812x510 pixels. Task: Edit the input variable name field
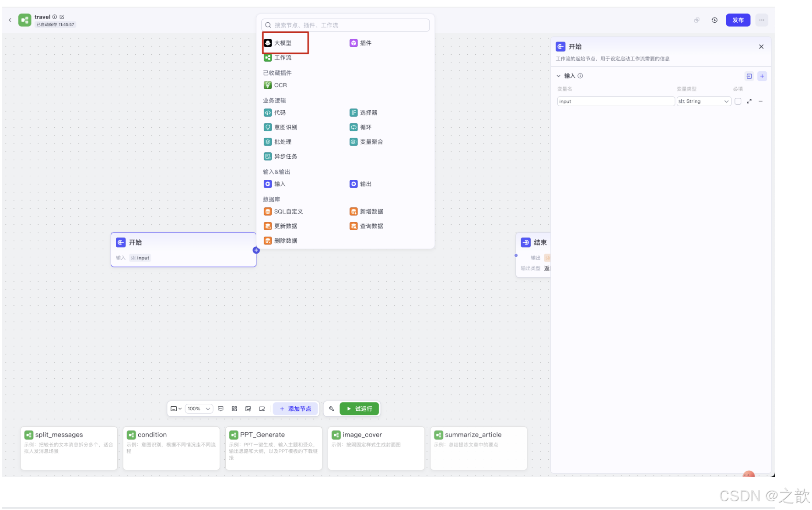(x=616, y=101)
